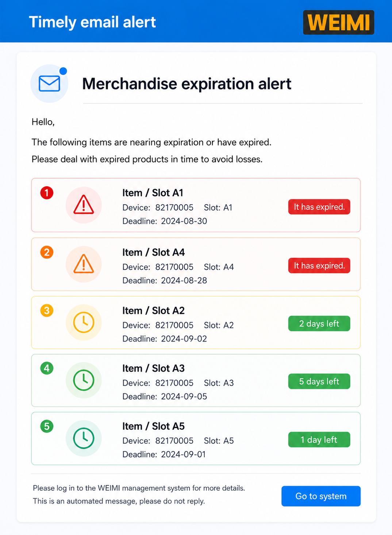Screen dimensions: 392x535
Task: Click the WEIMI logo
Action: tap(338, 22)
